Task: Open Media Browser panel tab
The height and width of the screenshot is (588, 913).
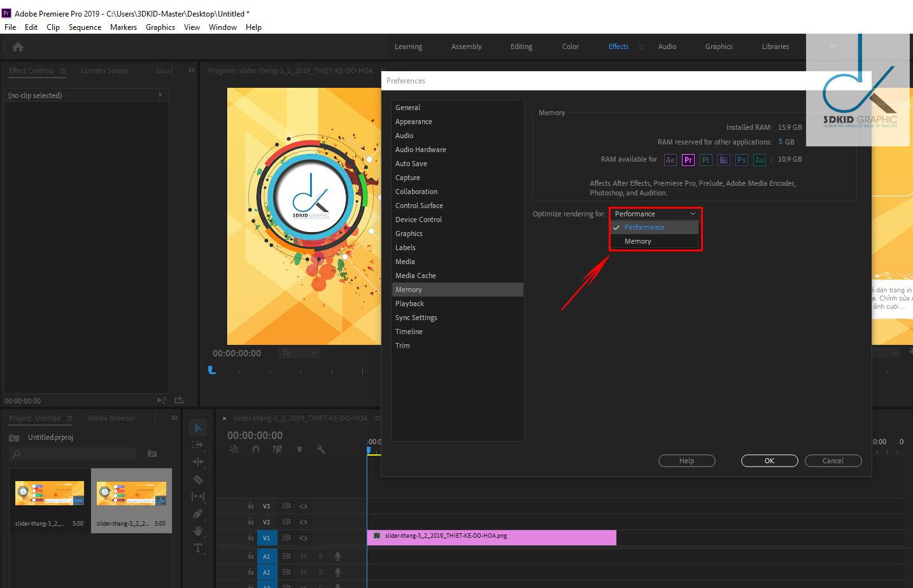Action: (112, 418)
